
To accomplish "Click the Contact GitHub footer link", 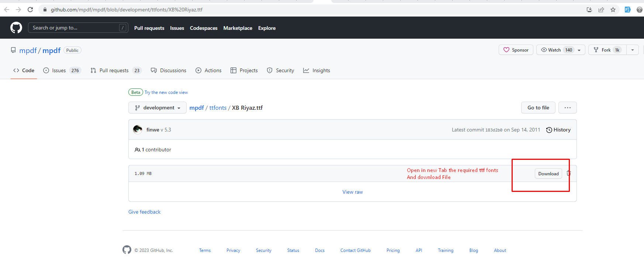I will click(x=356, y=250).
